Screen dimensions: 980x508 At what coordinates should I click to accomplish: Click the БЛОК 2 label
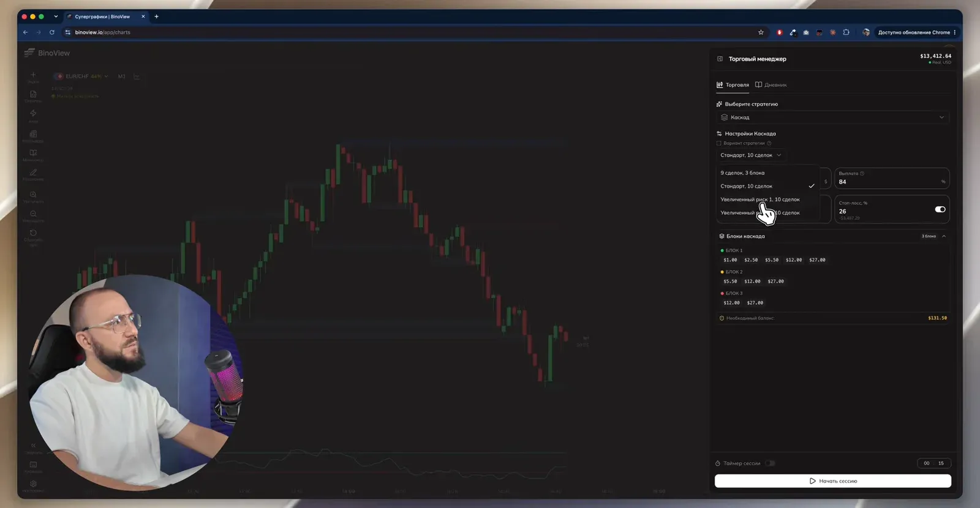pyautogui.click(x=734, y=272)
